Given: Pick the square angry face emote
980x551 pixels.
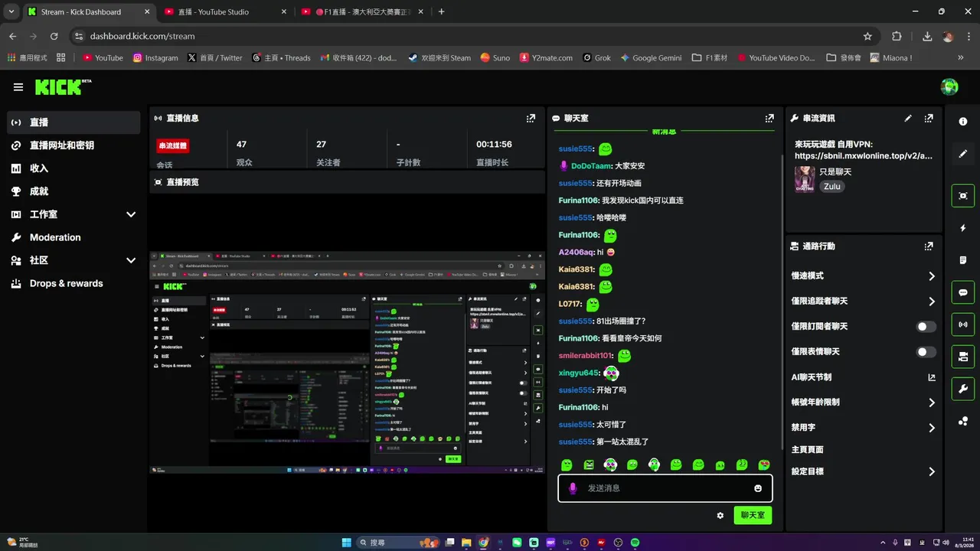Looking at the screenshot, I should coord(589,465).
